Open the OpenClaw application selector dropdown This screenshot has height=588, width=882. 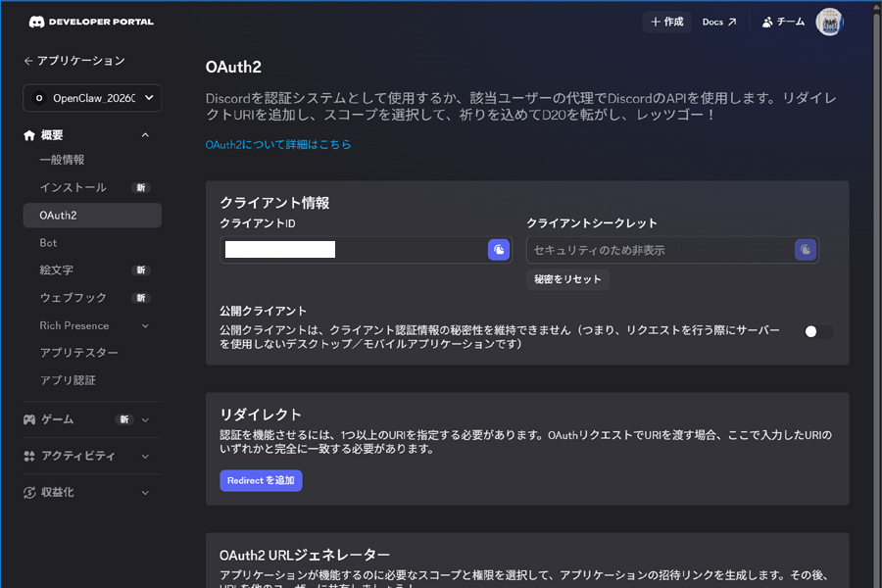point(91,97)
